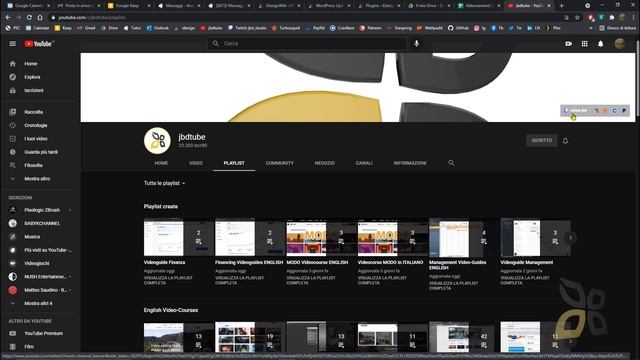
Task: Open new browser tab with plus button
Action: [562, 6]
